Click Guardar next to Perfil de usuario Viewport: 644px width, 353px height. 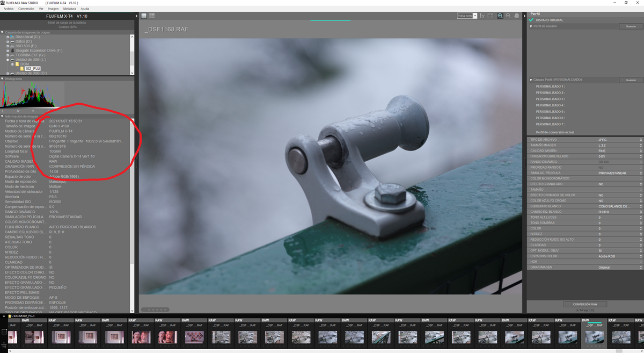[x=630, y=26]
